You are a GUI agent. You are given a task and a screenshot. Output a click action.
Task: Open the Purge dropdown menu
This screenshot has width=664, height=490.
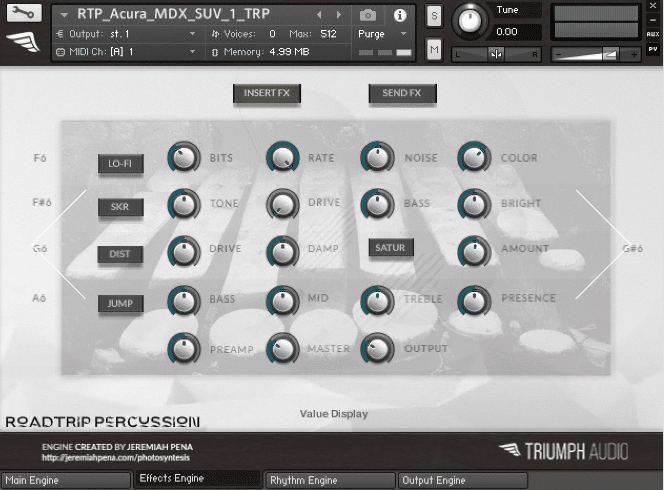tap(382, 34)
